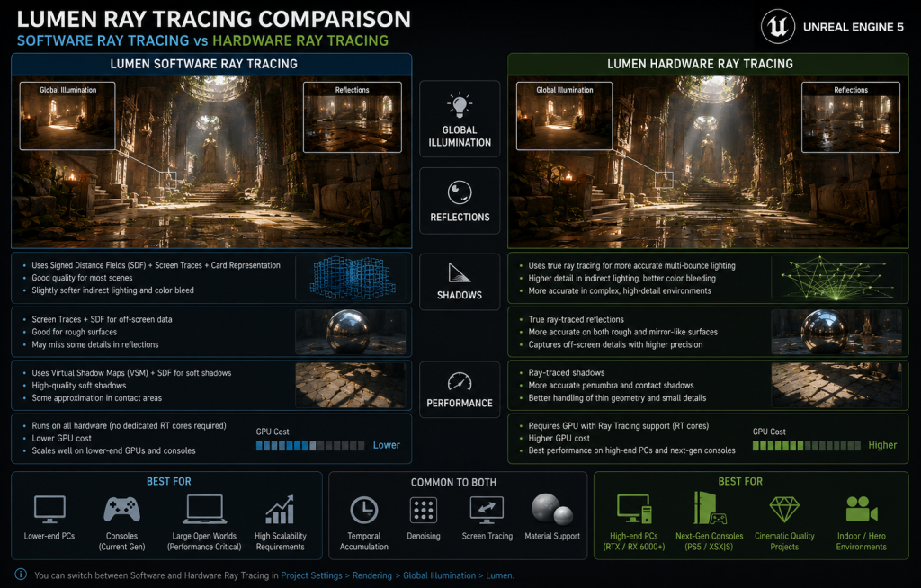The height and width of the screenshot is (588, 921).
Task: Select the Shadows triangle icon
Action: 459,272
